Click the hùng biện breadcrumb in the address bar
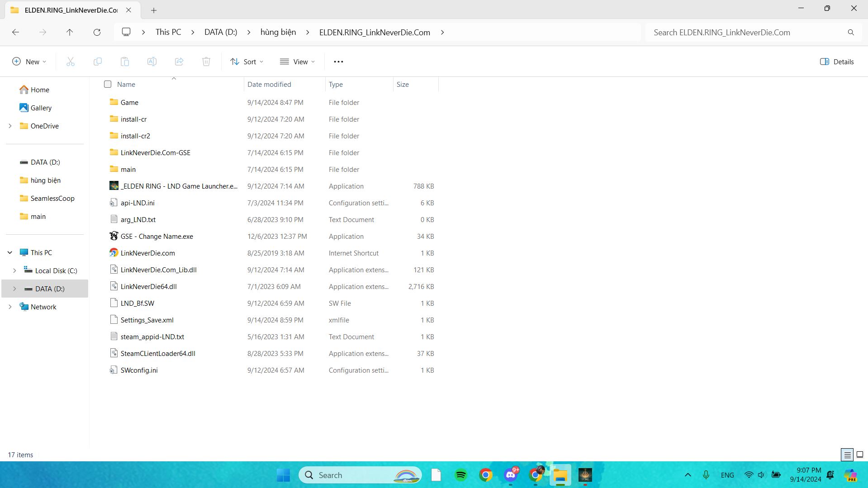 pyautogui.click(x=278, y=32)
